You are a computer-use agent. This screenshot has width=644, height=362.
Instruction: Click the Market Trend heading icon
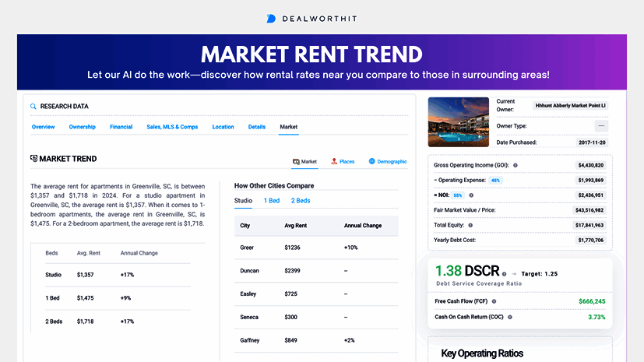pos(34,159)
